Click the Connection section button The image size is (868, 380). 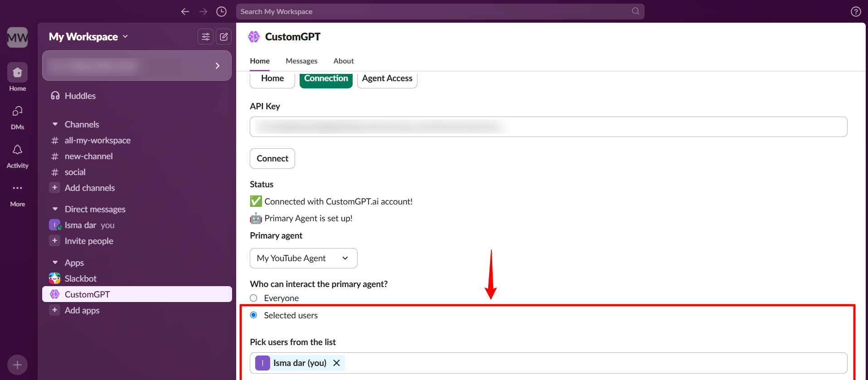click(326, 78)
